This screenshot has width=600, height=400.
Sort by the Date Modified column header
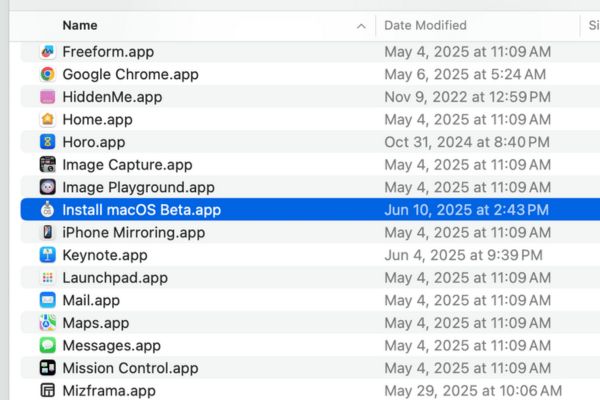tap(425, 25)
